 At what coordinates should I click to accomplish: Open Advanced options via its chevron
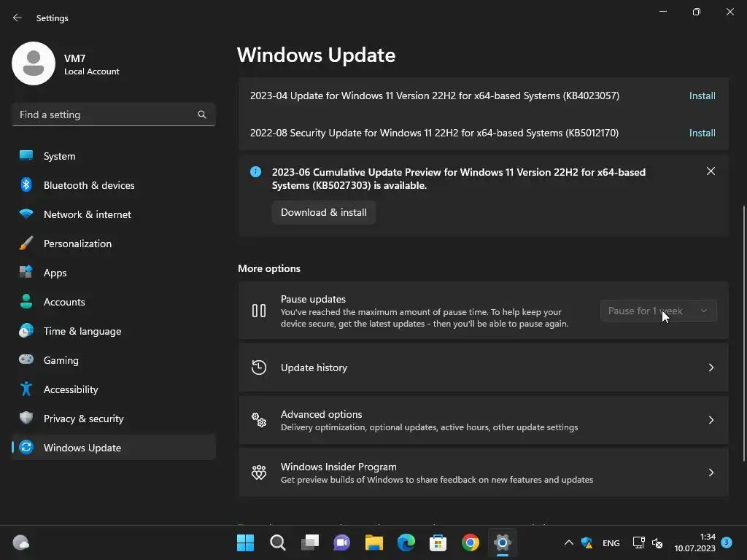[711, 420]
